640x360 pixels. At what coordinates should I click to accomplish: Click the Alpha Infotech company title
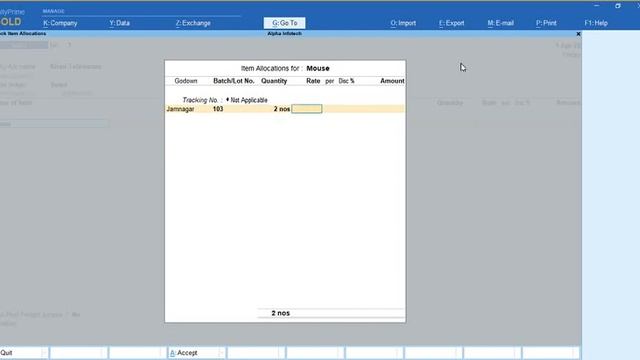point(284,33)
